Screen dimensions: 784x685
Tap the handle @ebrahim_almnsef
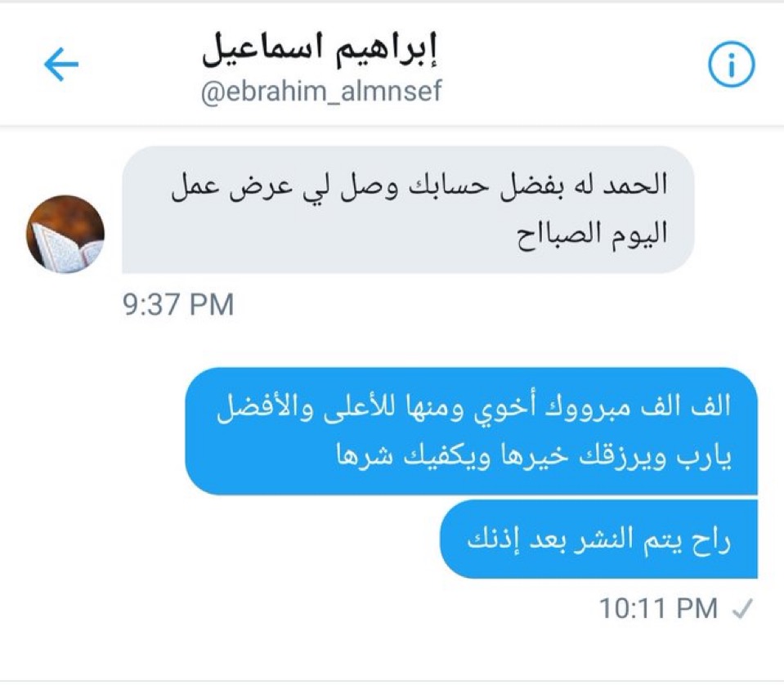click(321, 92)
